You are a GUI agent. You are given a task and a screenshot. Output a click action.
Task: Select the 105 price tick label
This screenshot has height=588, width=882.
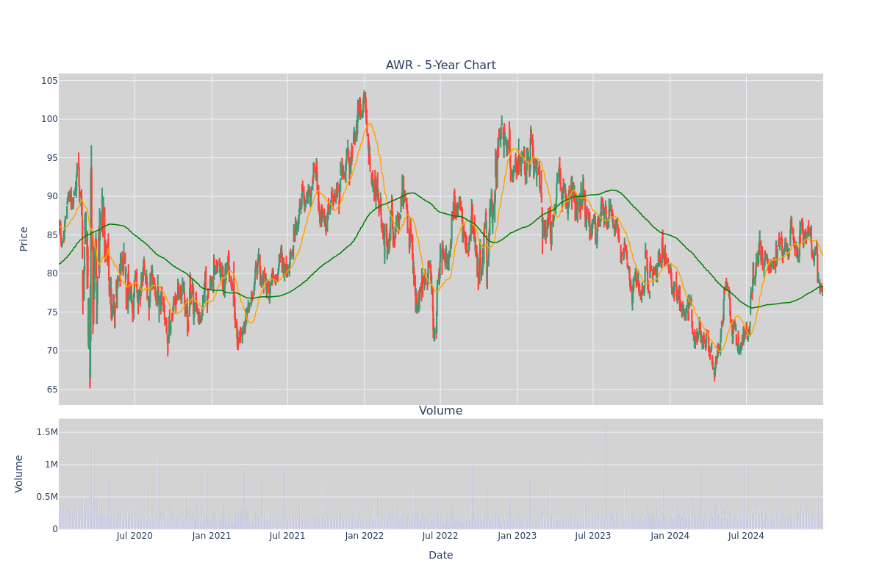click(49, 81)
